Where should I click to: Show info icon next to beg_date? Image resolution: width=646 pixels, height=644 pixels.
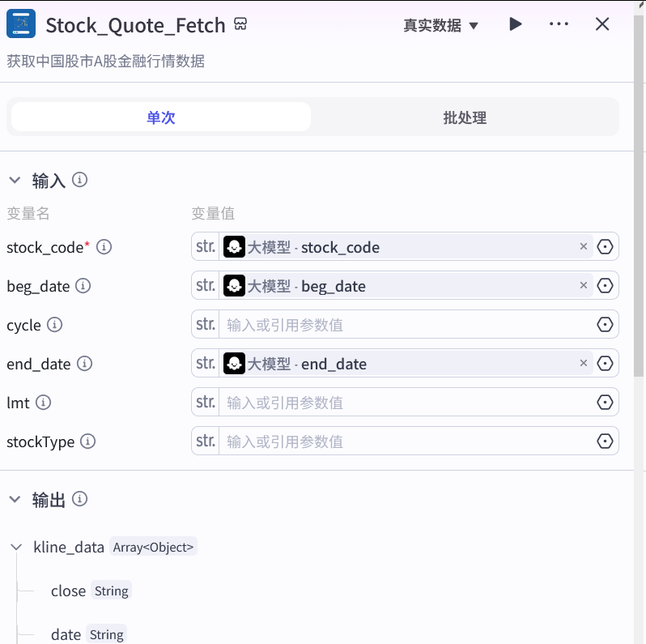[x=83, y=286]
